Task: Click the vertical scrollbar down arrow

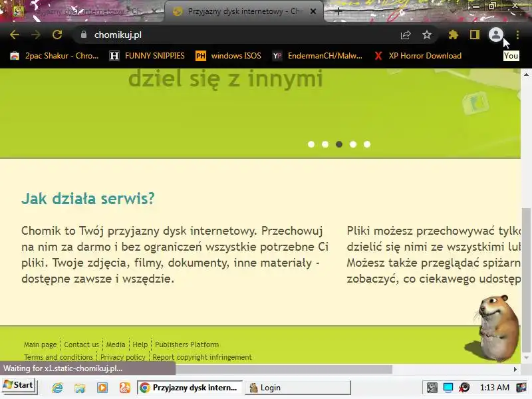Action: click(526, 358)
